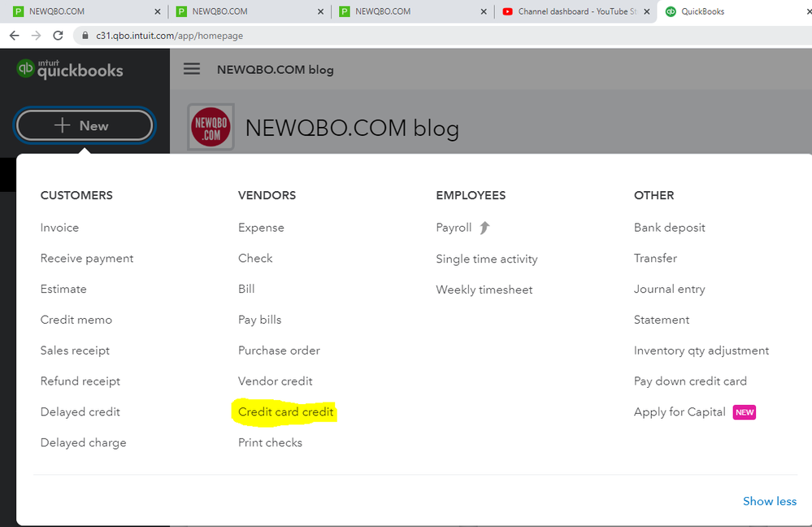Open Credit memo

pyautogui.click(x=76, y=320)
